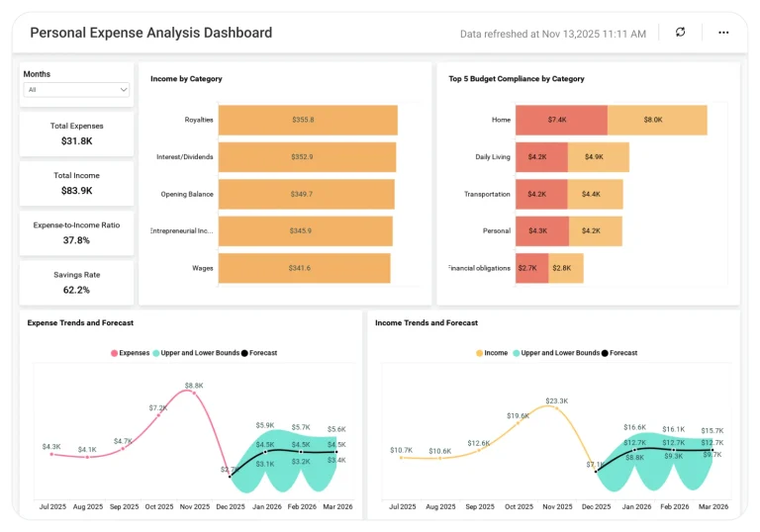Click the Entrepreneurial Income $345.9 bar
Viewport: 760px width, 532px height.
coord(306,231)
